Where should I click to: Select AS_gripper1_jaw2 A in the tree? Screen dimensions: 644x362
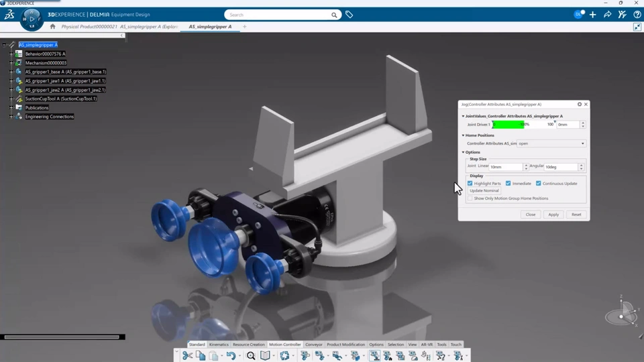(65, 90)
